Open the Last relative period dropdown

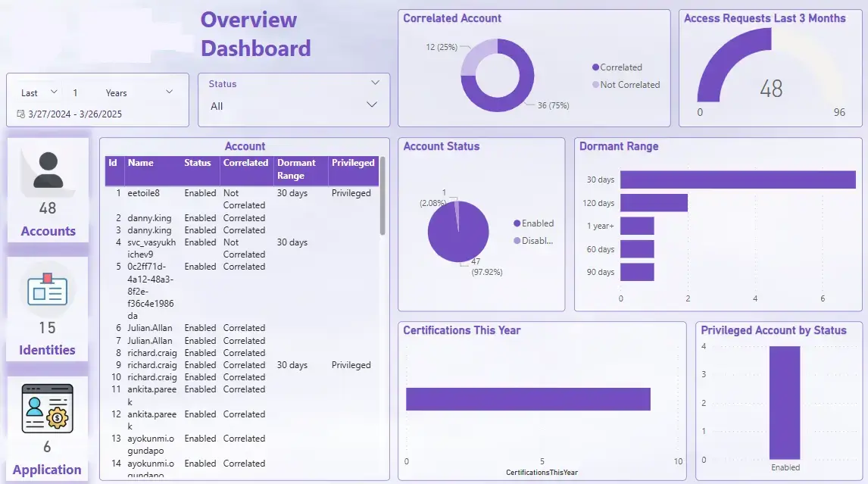39,92
